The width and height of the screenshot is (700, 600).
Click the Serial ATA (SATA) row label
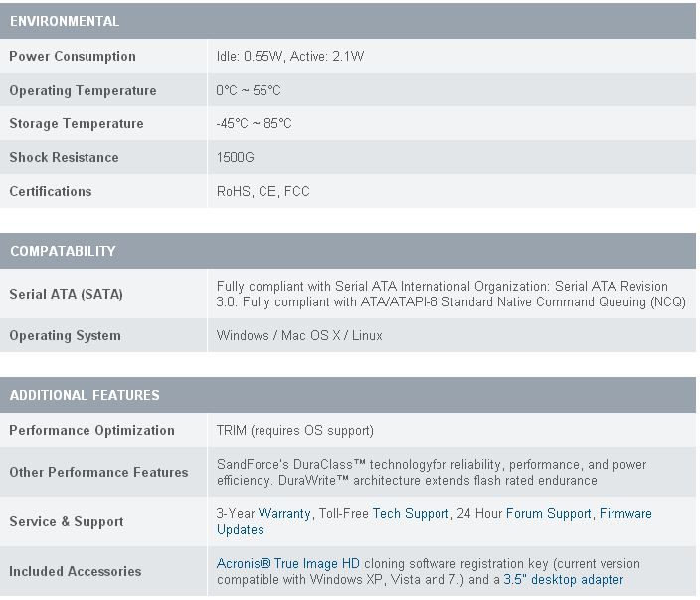coord(66,295)
